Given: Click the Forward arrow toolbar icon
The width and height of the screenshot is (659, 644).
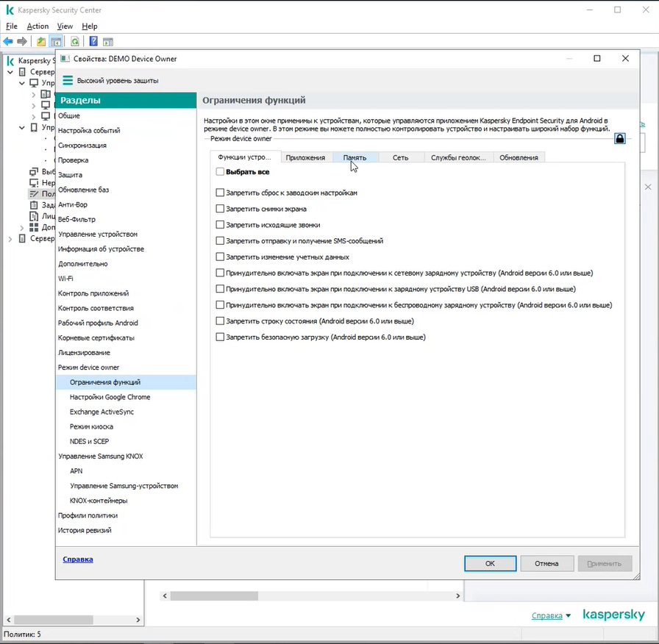Looking at the screenshot, I should [22, 41].
